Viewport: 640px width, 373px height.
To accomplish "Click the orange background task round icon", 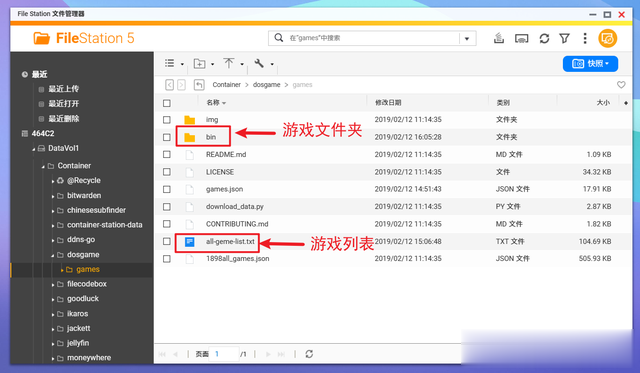I will [x=607, y=38].
